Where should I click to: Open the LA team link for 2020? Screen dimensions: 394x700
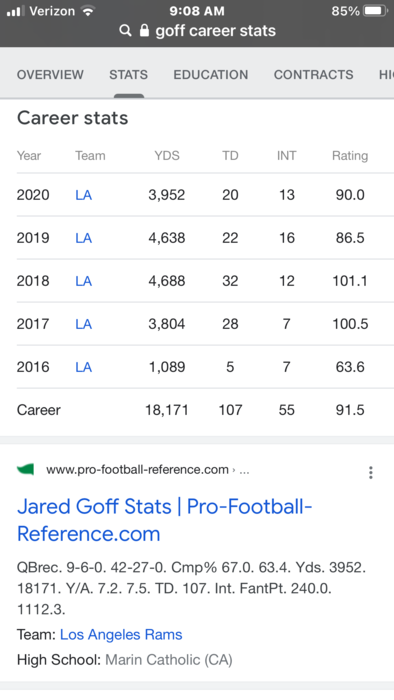pos(83,195)
